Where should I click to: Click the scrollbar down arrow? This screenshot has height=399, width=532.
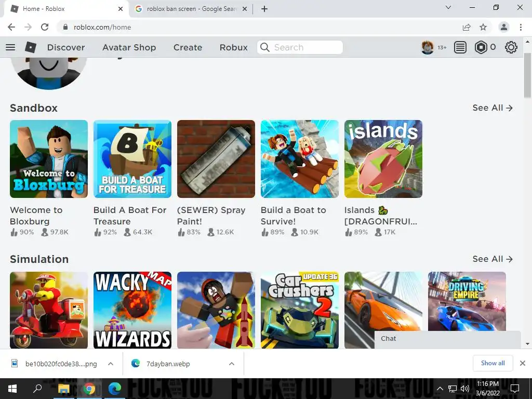click(x=527, y=344)
